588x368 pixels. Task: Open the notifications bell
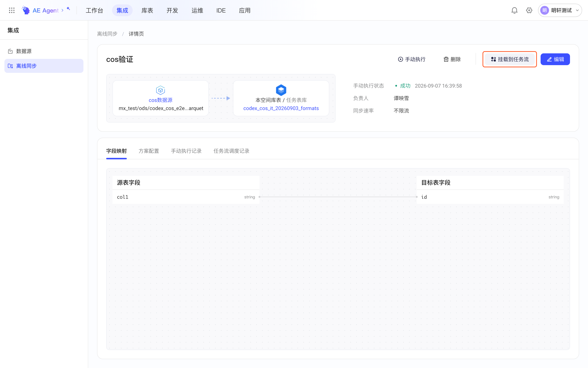[514, 10]
